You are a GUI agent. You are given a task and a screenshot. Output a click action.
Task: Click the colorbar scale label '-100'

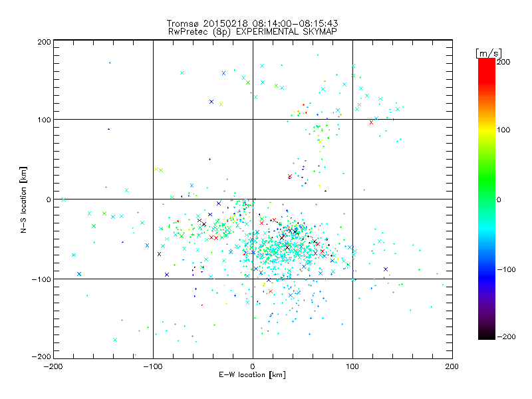click(x=506, y=269)
